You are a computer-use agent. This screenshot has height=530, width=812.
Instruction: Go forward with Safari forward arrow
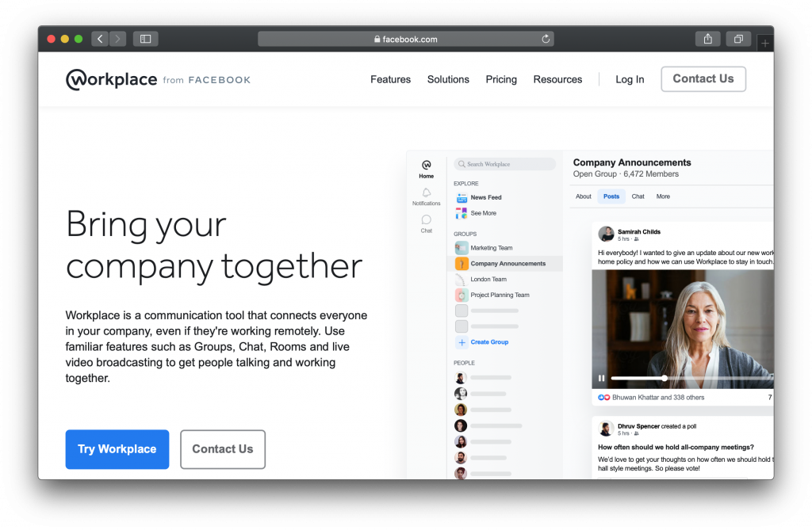pos(117,39)
